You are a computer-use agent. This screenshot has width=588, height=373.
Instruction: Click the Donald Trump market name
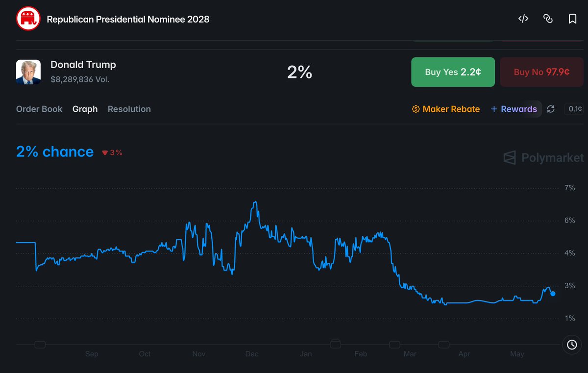83,65
